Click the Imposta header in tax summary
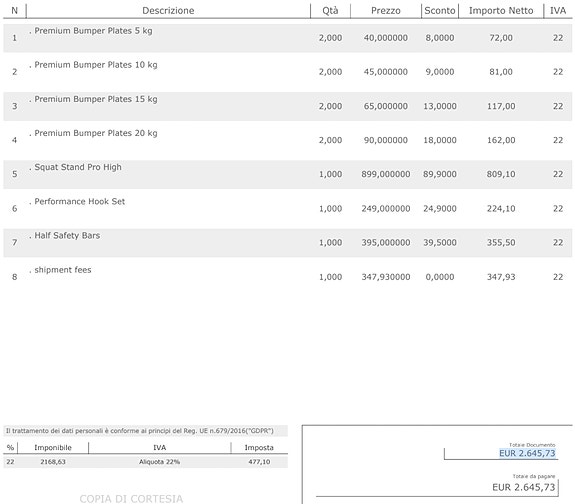This screenshot has height=504, width=575. [259, 448]
